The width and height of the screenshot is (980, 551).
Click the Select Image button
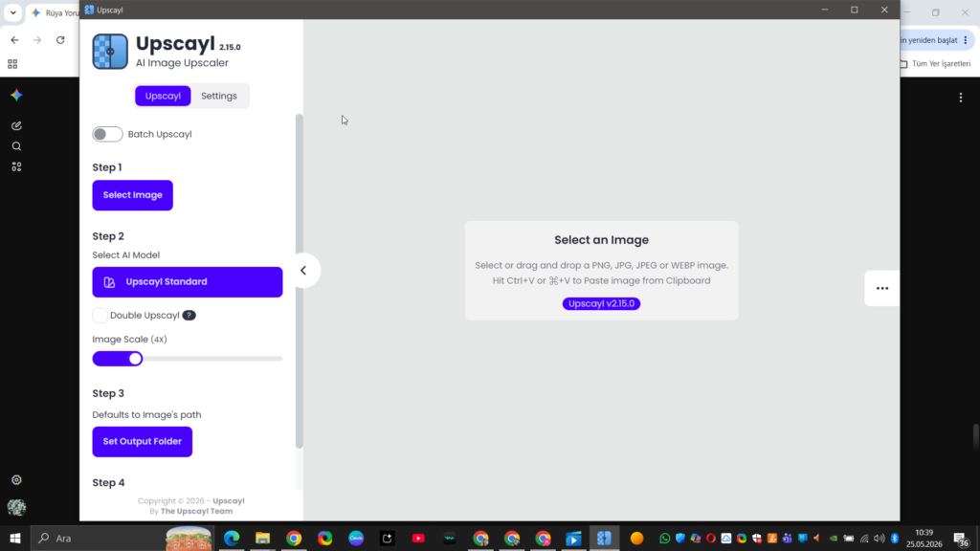click(x=132, y=195)
